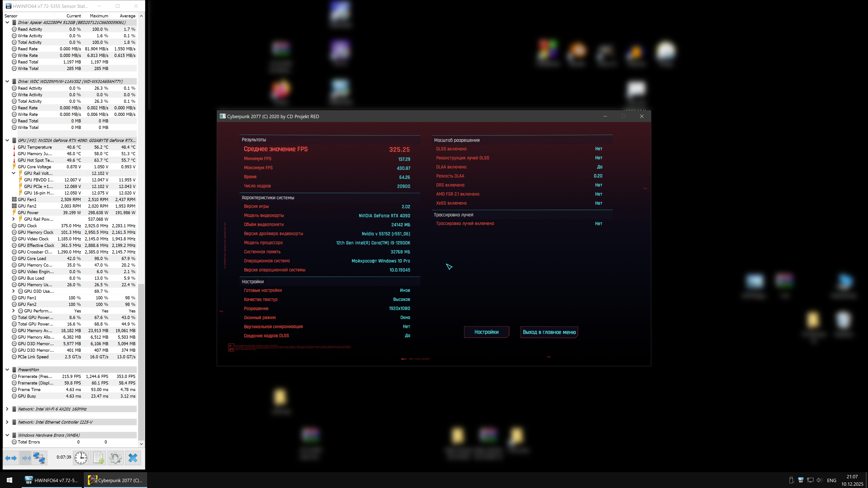This screenshot has height=488, width=868.
Task: Reset sensor values with clock icon
Action: (81, 458)
